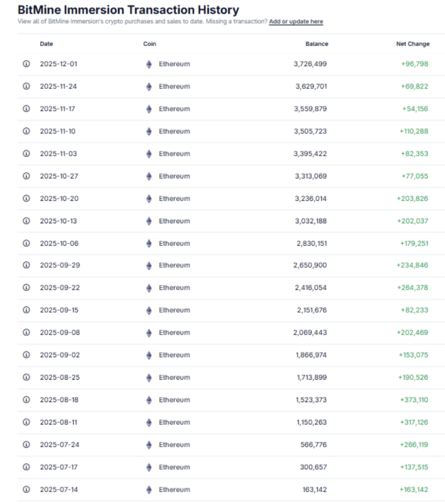The width and height of the screenshot is (445, 504).
Task: Sort by the Balance column header
Action: tap(317, 44)
